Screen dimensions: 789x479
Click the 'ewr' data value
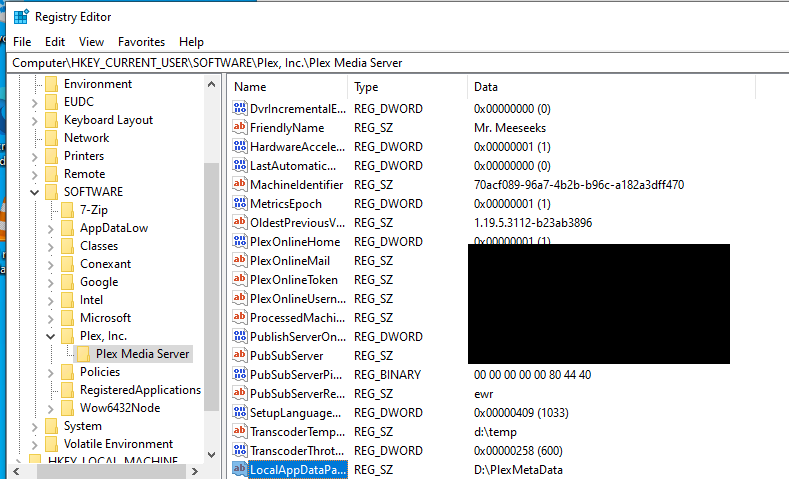coord(484,394)
